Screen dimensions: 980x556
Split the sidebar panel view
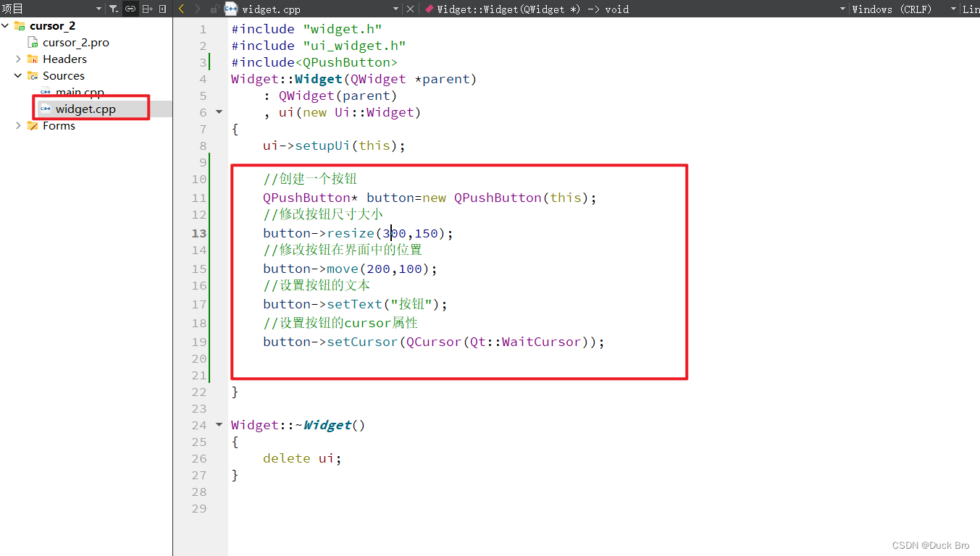tap(148, 9)
